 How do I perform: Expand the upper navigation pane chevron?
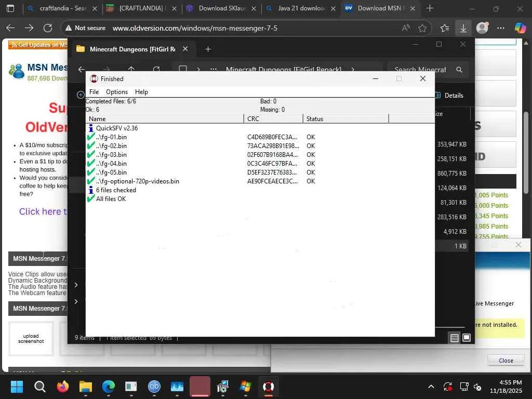coord(76,285)
